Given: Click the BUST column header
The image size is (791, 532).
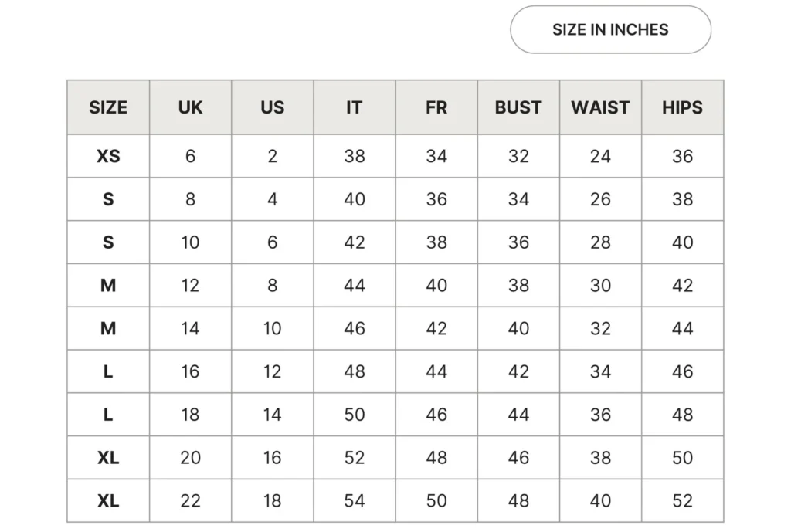Looking at the screenshot, I should click(518, 107).
